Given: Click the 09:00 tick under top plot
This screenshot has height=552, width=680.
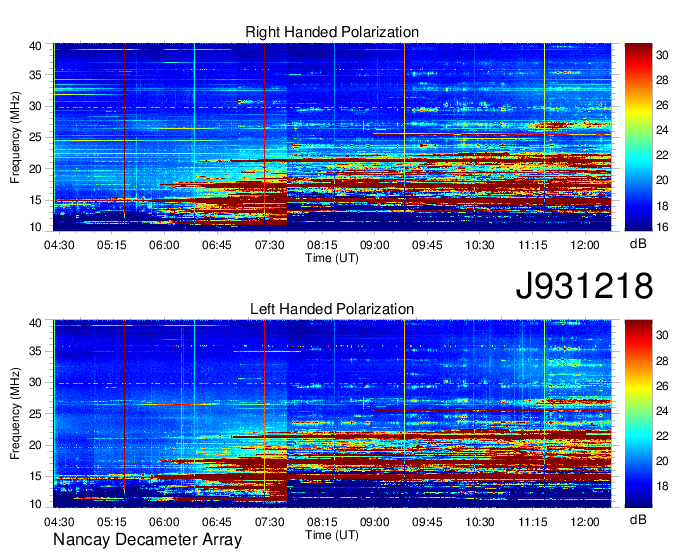Looking at the screenshot, I should click(x=374, y=245).
